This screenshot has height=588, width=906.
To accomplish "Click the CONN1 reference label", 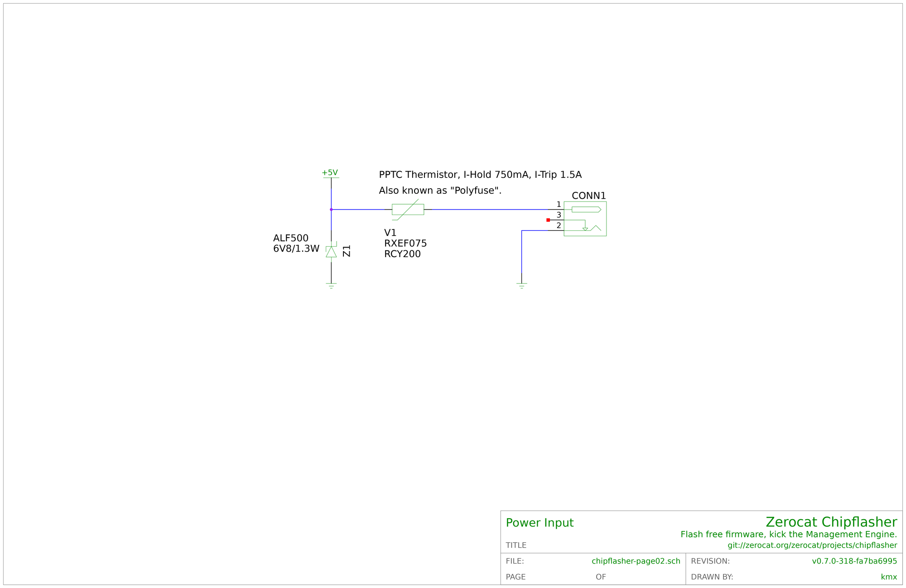I will [588, 196].
